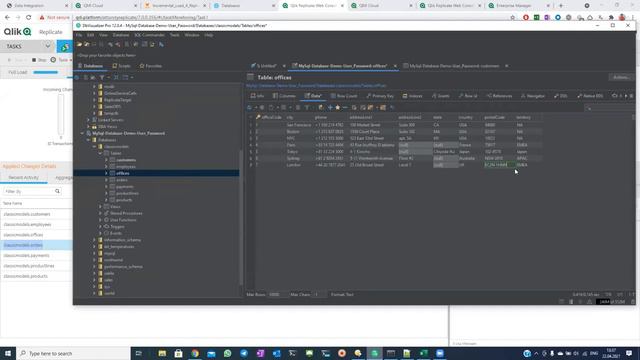Expand the offices table node

[x=106, y=173]
